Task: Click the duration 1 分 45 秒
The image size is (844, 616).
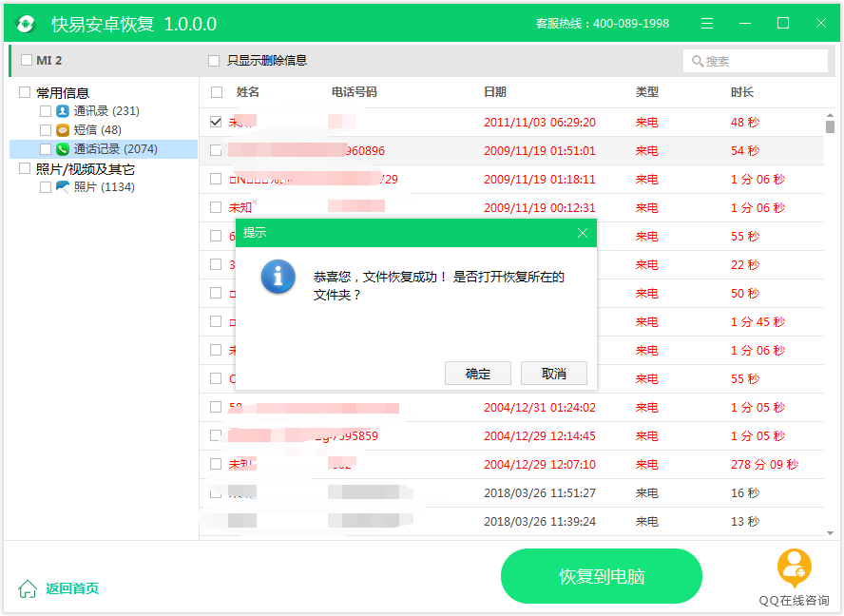Action: click(x=758, y=322)
